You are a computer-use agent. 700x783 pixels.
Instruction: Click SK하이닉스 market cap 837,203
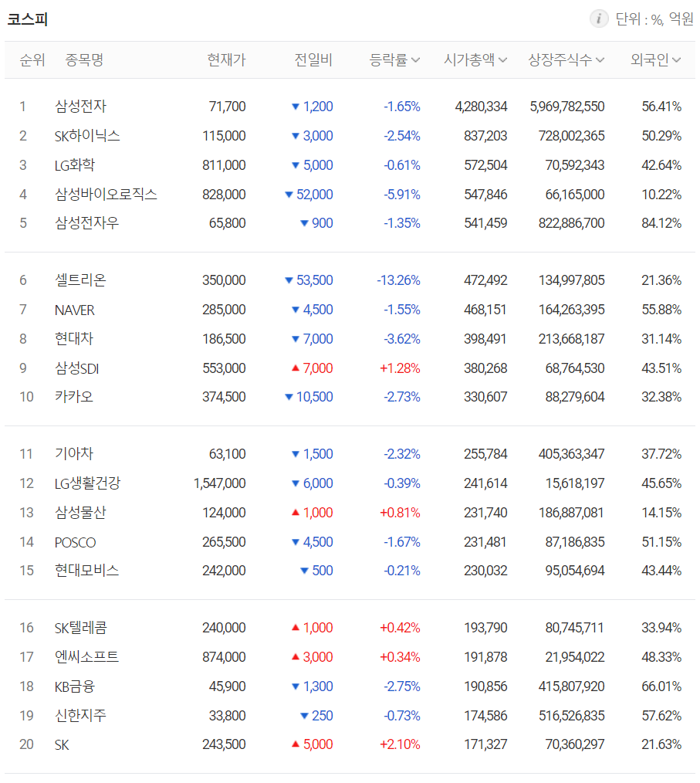point(485,136)
